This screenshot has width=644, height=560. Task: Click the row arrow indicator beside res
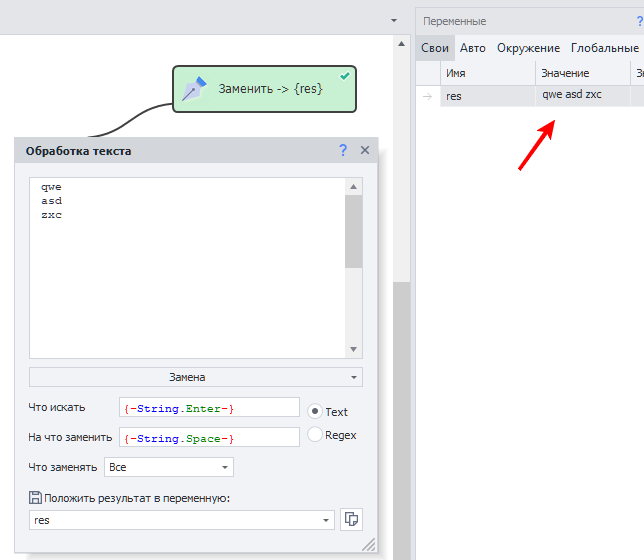428,96
